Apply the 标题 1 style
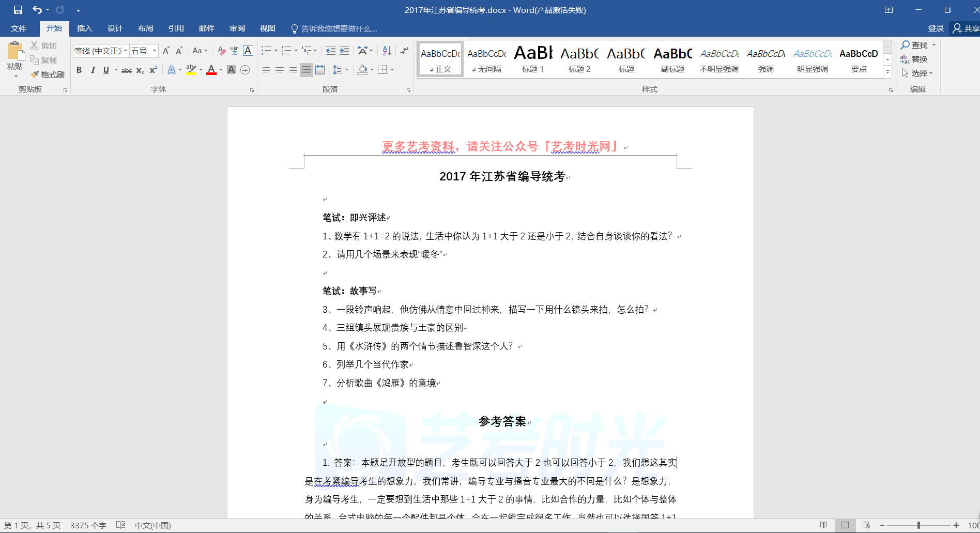The image size is (980, 533). (x=533, y=59)
